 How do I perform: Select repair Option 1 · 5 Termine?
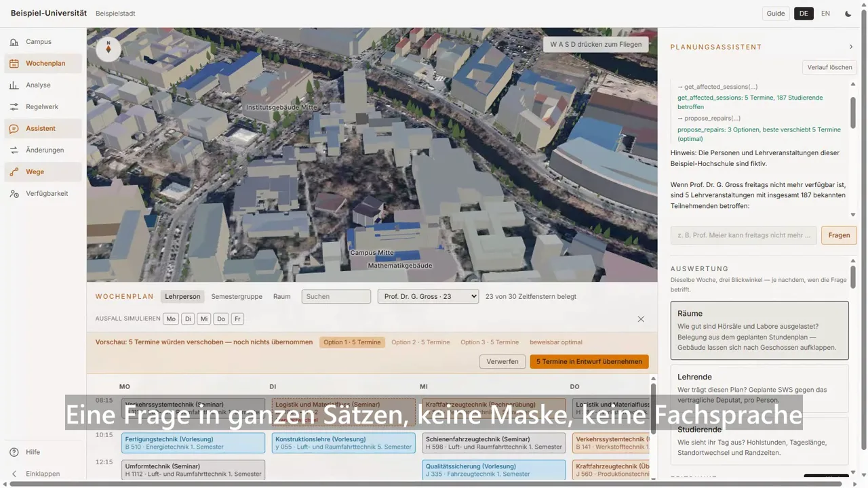[x=352, y=342]
